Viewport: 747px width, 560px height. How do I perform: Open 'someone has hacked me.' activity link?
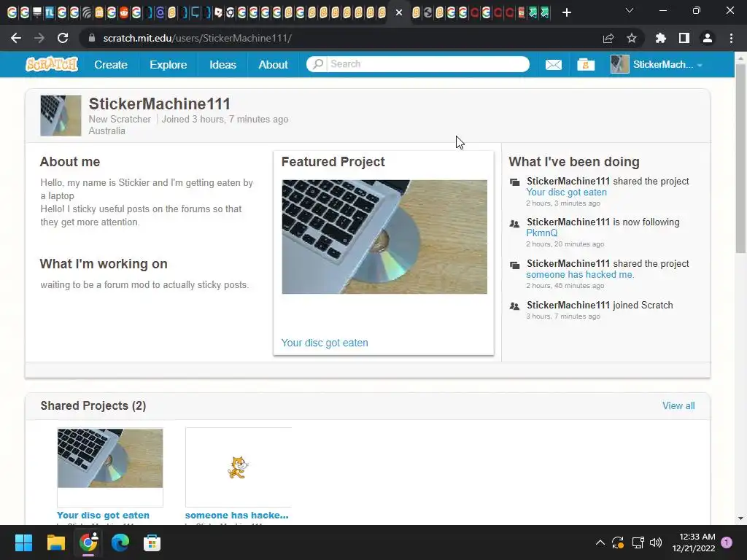pyautogui.click(x=580, y=275)
